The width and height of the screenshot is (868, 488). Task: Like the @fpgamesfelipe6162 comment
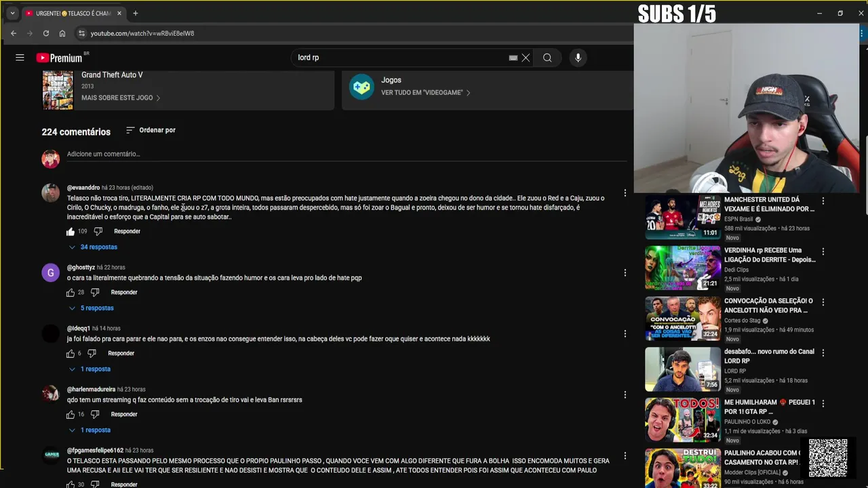pyautogui.click(x=71, y=484)
